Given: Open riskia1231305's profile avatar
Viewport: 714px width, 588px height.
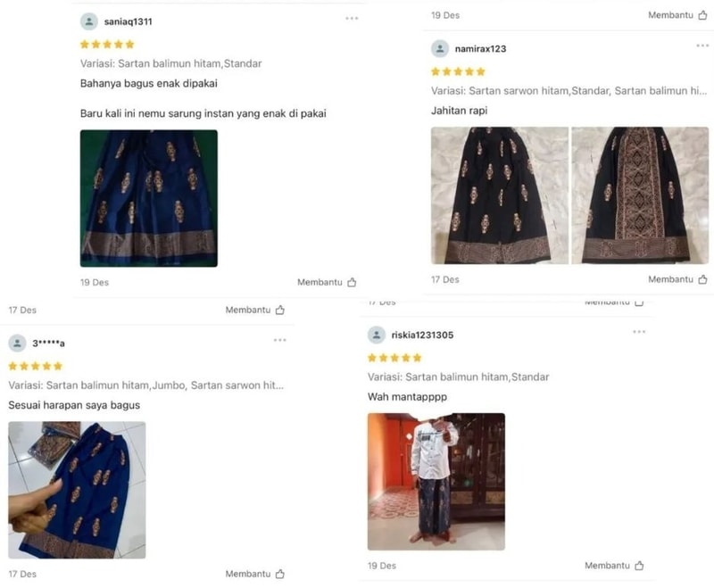Looking at the screenshot, I should tap(377, 335).
